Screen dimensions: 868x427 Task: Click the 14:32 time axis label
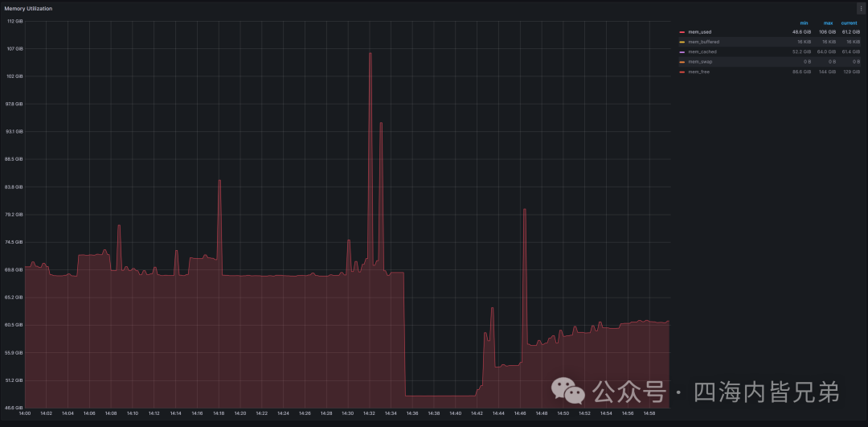(369, 413)
